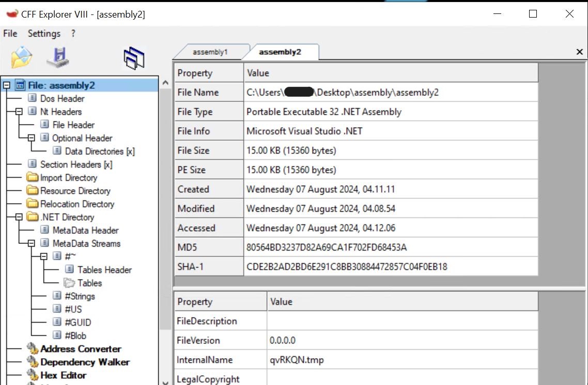Open the Hex Editor tool

(63, 375)
